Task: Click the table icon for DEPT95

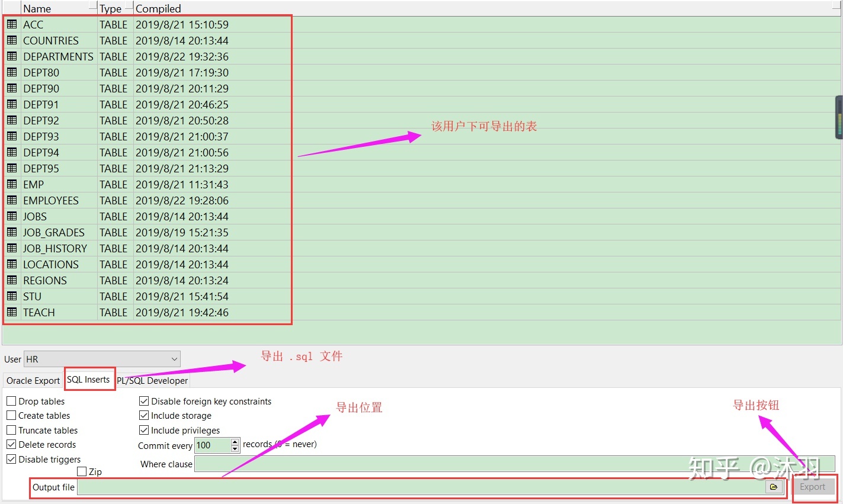Action: tap(12, 168)
